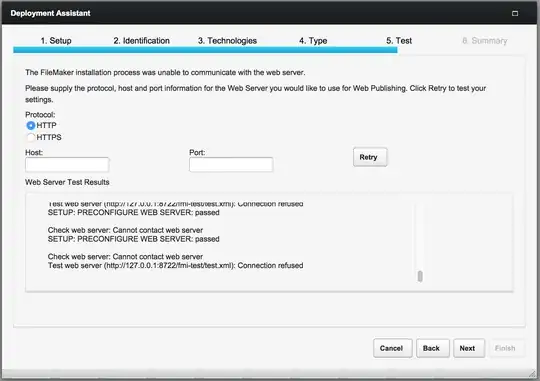Click the window resize grip corner

tap(533, 373)
